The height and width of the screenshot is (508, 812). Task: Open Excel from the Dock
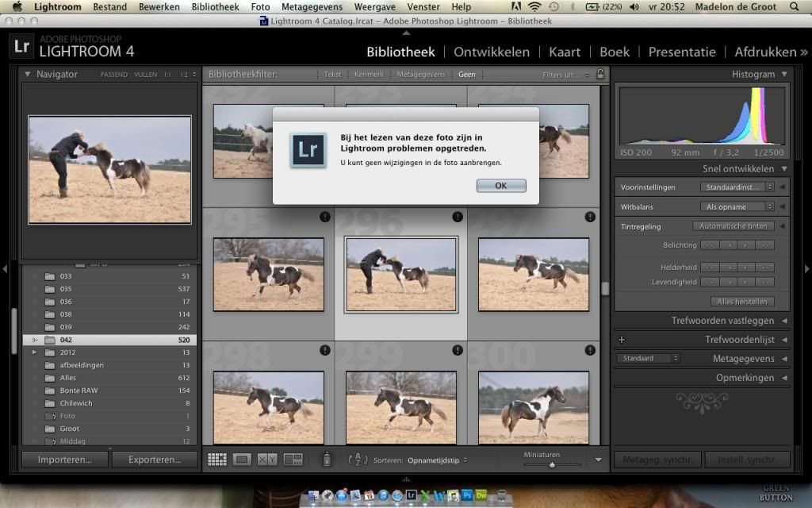pos(425,495)
